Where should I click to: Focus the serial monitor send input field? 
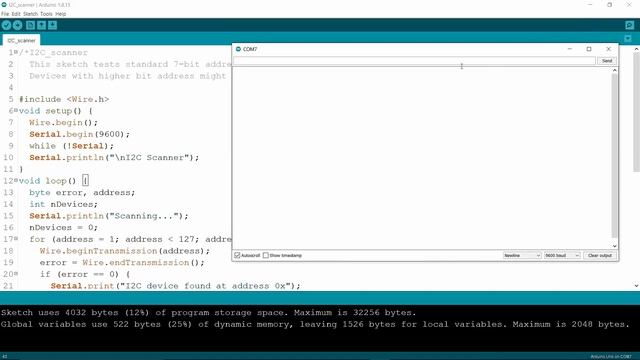414,61
